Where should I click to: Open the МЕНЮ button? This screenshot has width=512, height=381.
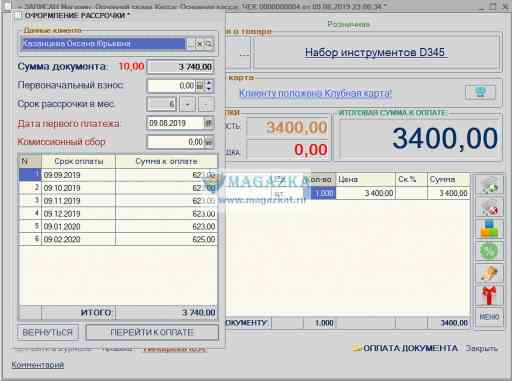click(489, 317)
